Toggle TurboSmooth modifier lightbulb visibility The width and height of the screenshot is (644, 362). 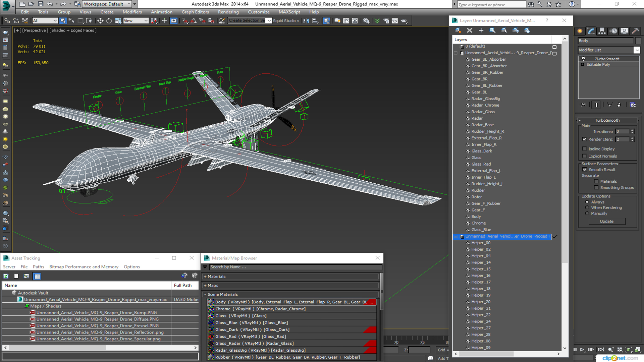click(583, 59)
